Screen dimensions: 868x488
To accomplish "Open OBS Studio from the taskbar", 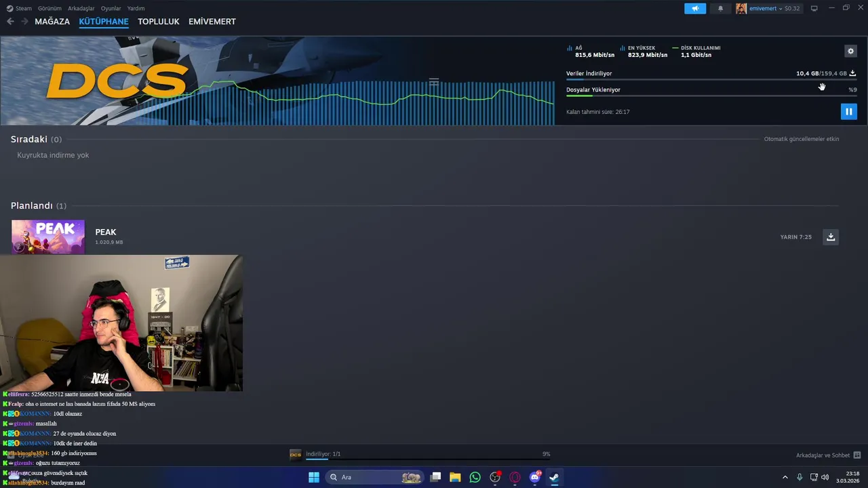I will [495, 477].
